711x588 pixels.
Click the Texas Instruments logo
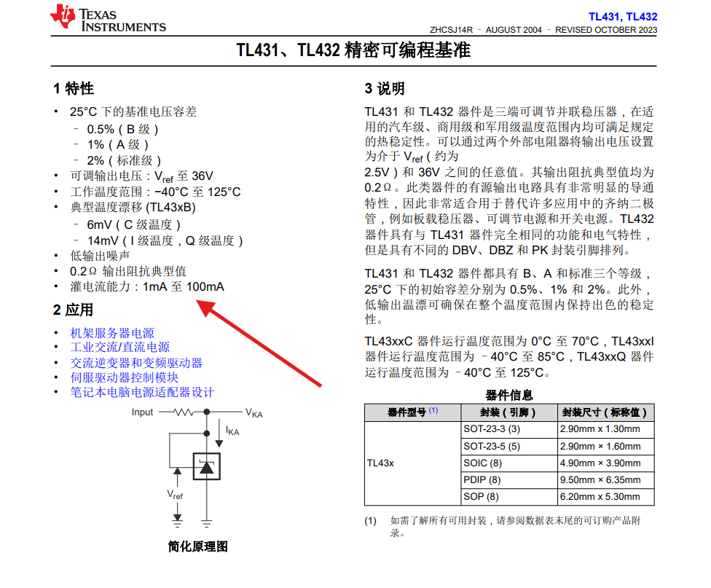[x=108, y=18]
